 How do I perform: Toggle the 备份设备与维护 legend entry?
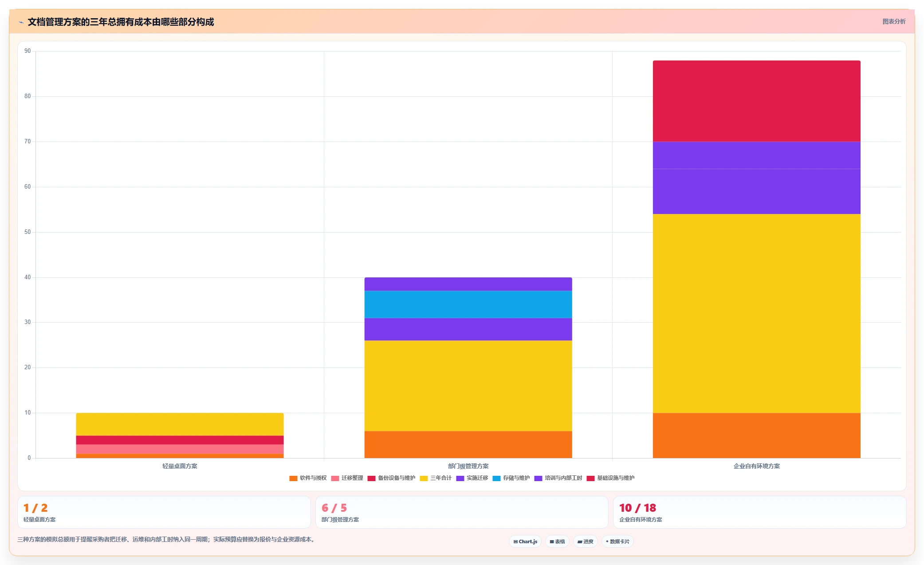(391, 478)
